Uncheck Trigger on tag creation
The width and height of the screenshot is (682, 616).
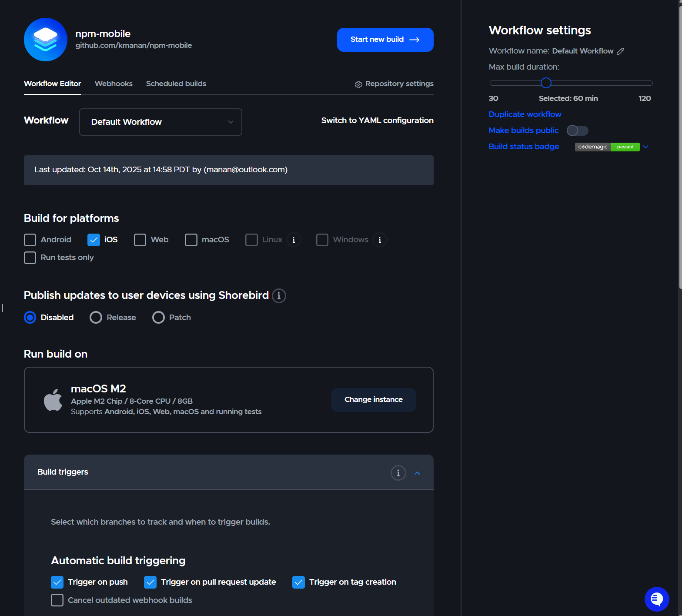(298, 582)
